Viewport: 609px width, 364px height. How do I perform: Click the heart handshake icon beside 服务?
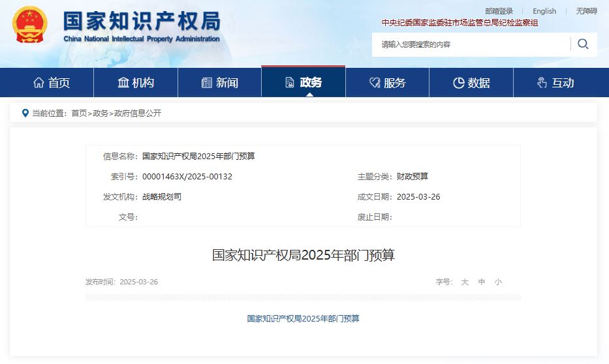point(375,82)
